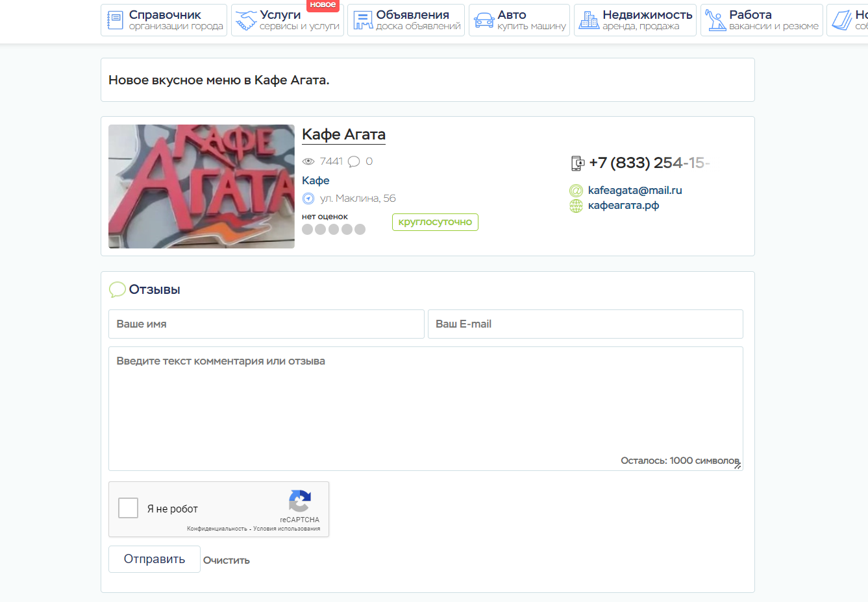
Task: Click the Услуги handshake icon
Action: pyautogui.click(x=245, y=20)
